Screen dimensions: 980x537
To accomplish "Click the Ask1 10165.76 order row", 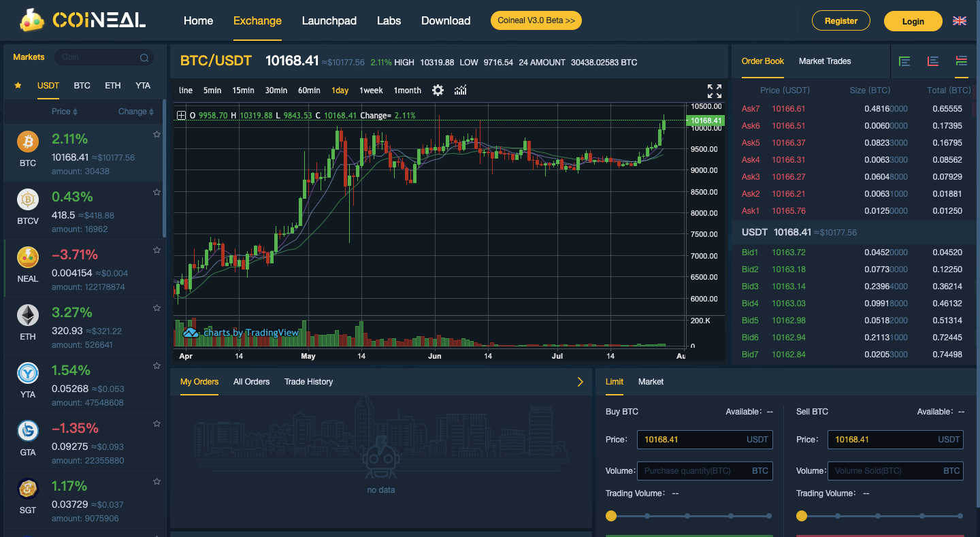I will click(x=853, y=211).
